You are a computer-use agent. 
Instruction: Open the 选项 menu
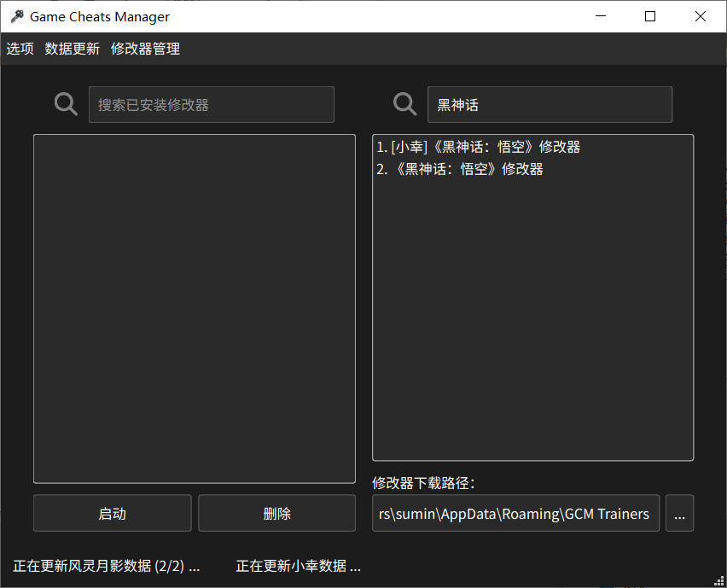coord(20,49)
